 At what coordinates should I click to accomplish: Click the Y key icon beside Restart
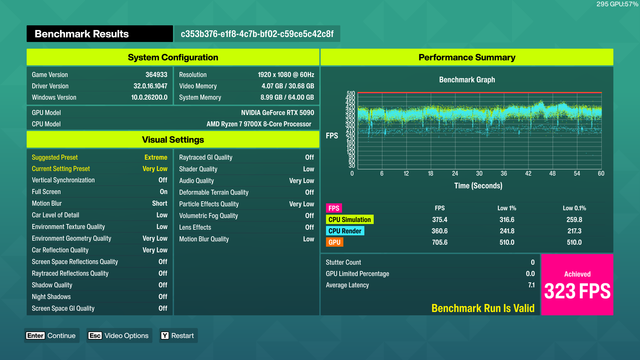[164, 336]
